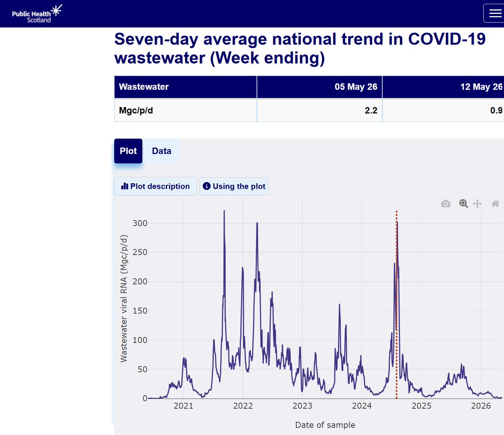The height and width of the screenshot is (435, 504).
Task: Reset plot axes with home icon
Action: [x=495, y=204]
